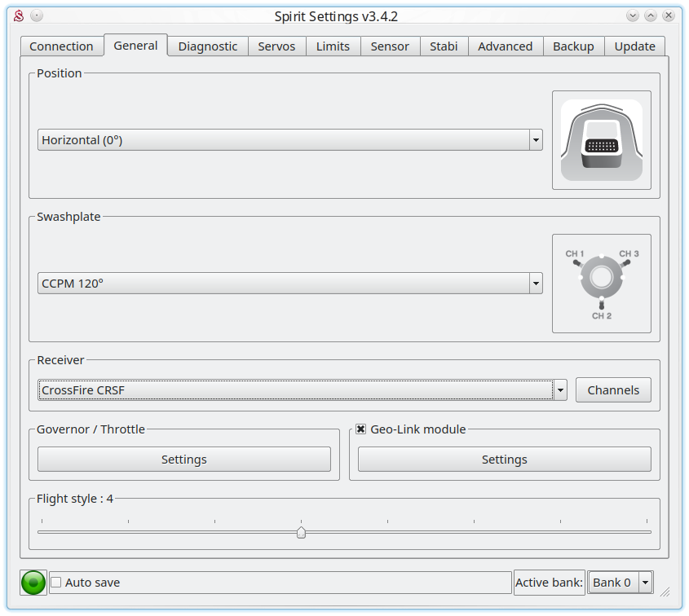This screenshot has width=689, height=616.
Task: Click the Spirit unit orientation image
Action: (x=601, y=140)
